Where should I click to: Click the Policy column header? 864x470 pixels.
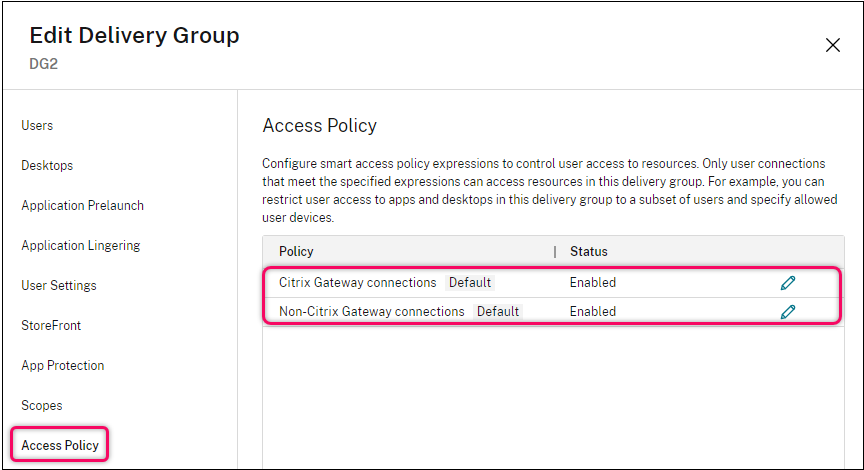click(x=296, y=252)
